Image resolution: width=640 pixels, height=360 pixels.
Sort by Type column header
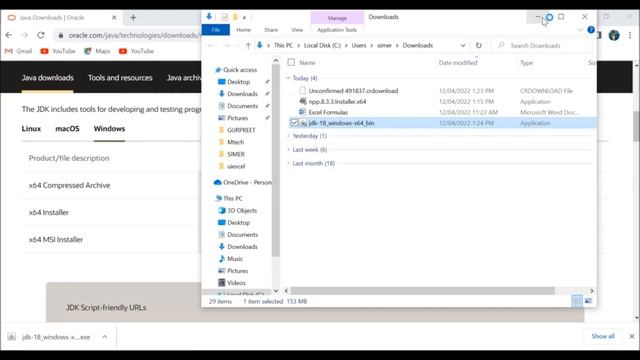pos(527,62)
